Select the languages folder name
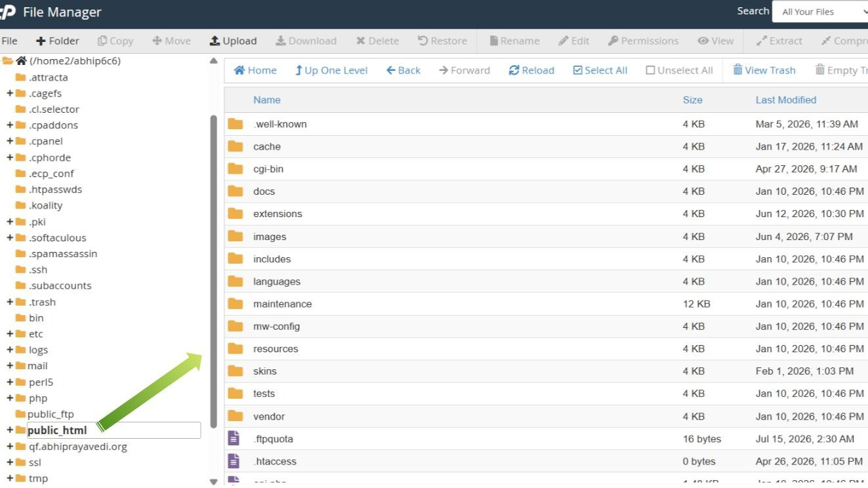 [x=277, y=281]
